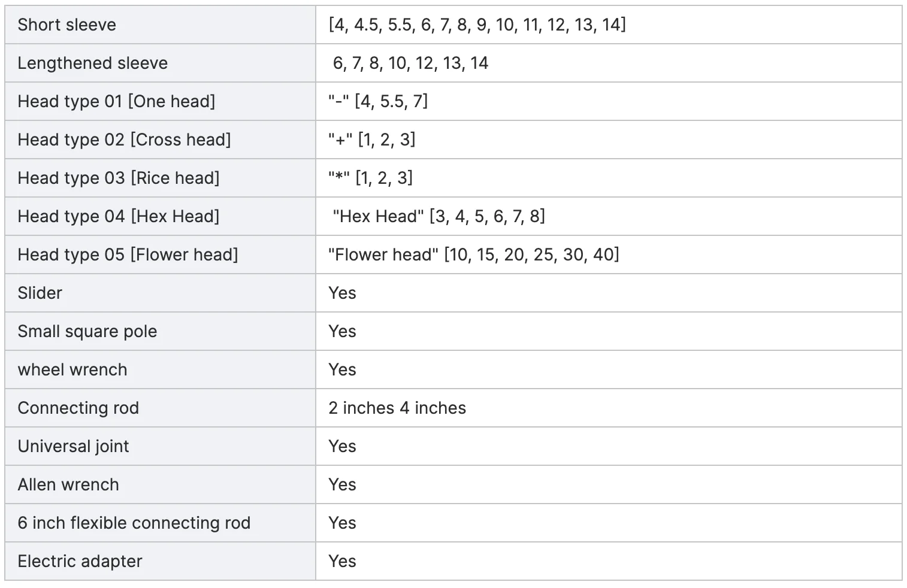Click the Hex Head sizes value
The height and width of the screenshot is (588, 907).
[x=439, y=216]
